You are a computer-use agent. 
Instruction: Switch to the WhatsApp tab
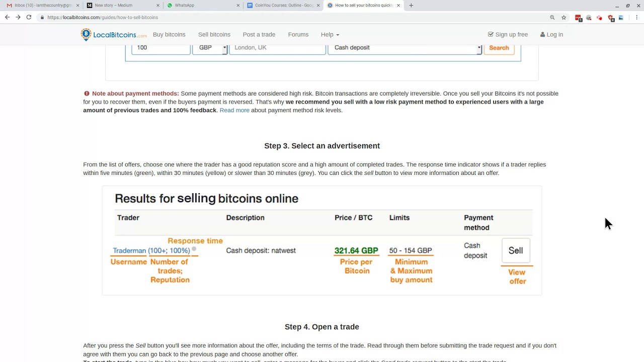coord(202,6)
